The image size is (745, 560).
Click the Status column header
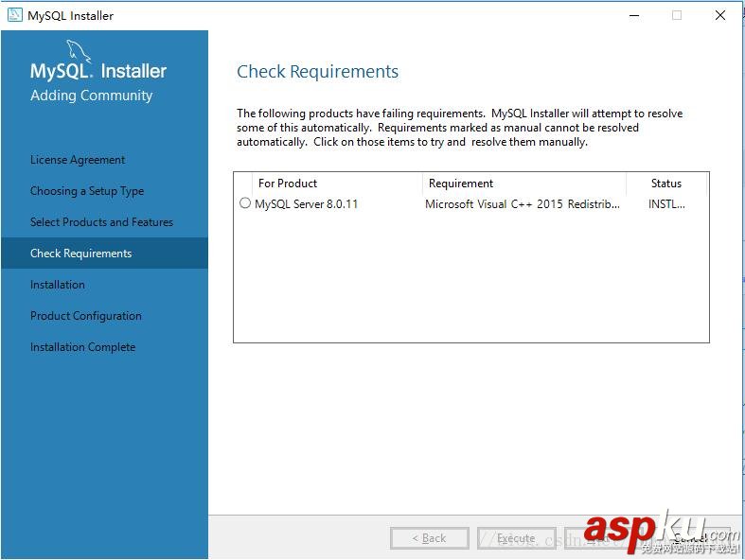(x=666, y=184)
